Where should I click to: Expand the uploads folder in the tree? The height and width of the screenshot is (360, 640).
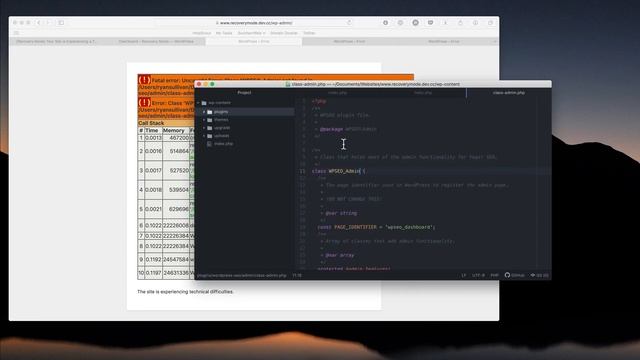[x=204, y=136]
